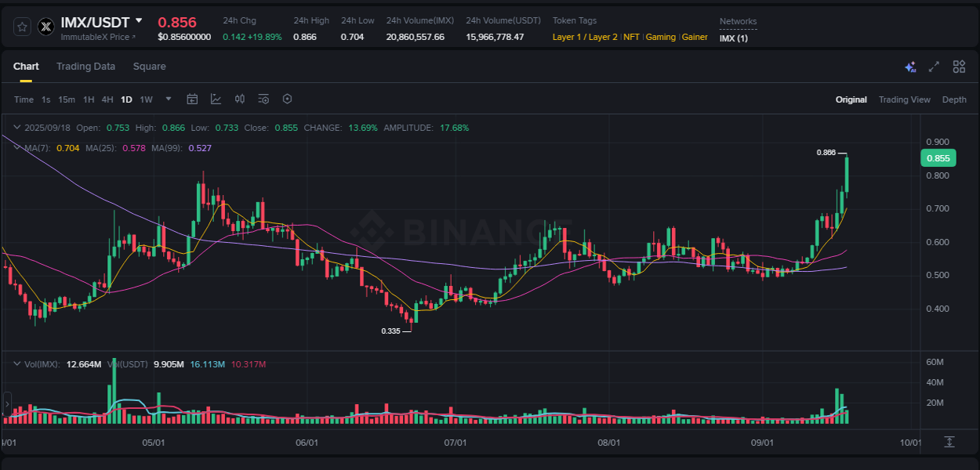Open the calendar date range picker
Screen dimensions: 980x470
point(192,99)
